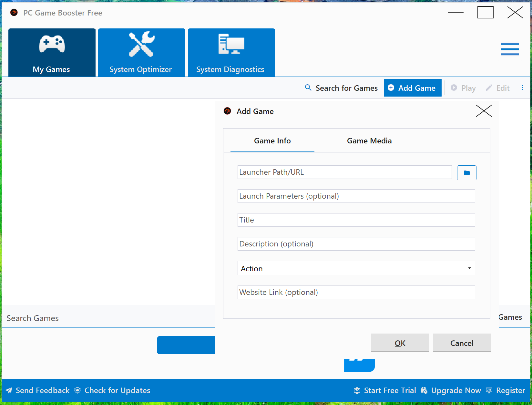Switch to System Optimizer tab
The width and height of the screenshot is (532, 405).
[142, 52]
